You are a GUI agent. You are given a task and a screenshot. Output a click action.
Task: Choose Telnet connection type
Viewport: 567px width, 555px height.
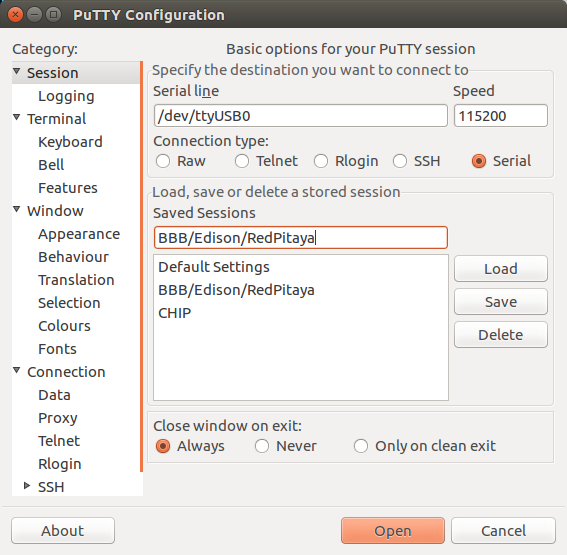(x=242, y=161)
